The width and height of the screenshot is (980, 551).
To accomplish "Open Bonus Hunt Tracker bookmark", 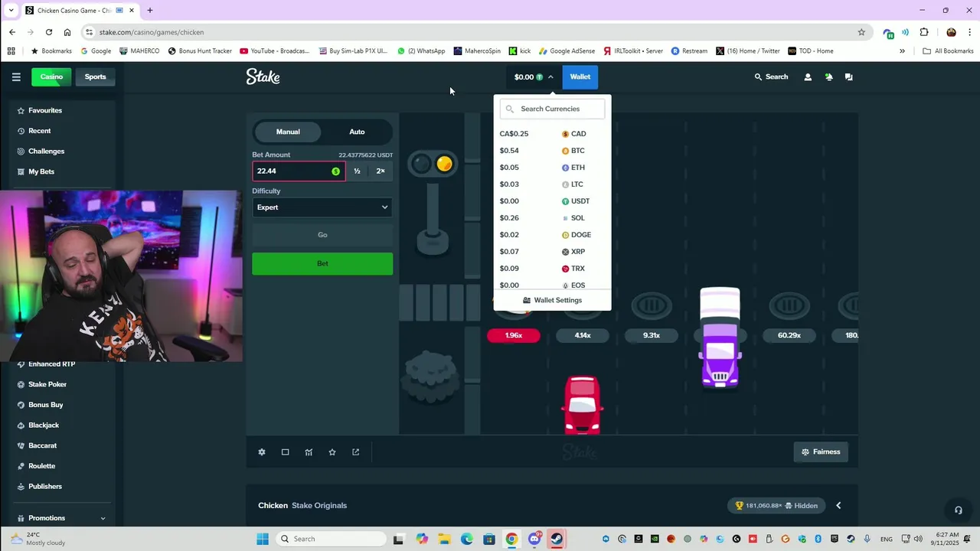I will 199,51.
